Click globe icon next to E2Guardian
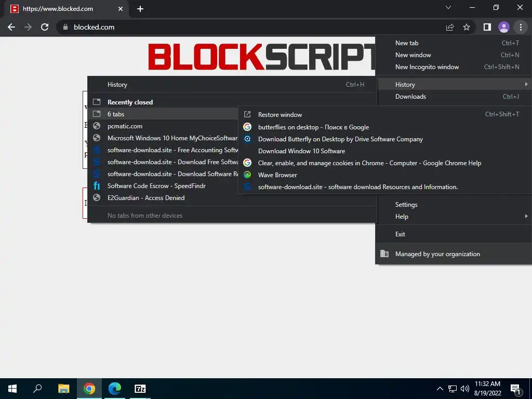 [x=97, y=197]
